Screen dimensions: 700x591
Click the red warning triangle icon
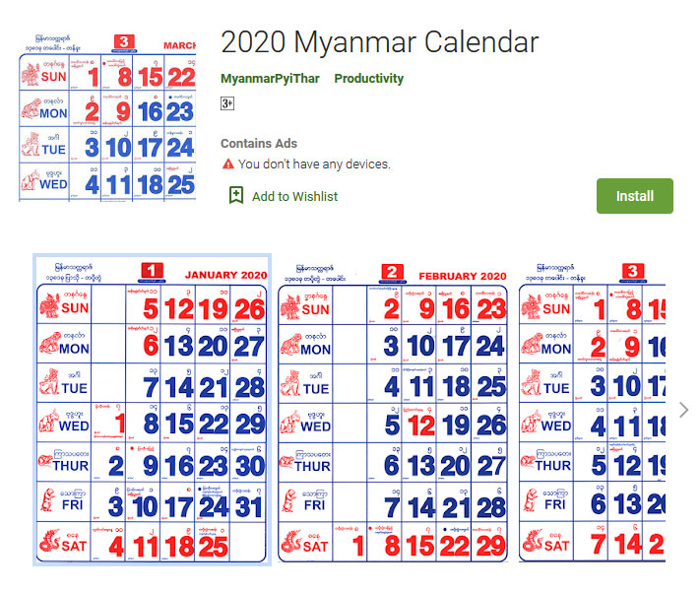click(228, 164)
